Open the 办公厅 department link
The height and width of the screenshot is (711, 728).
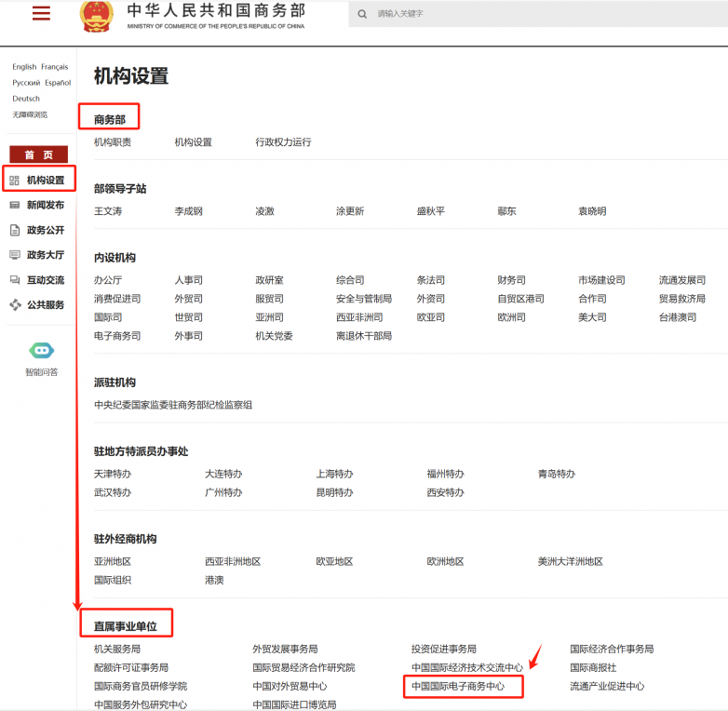(x=108, y=280)
